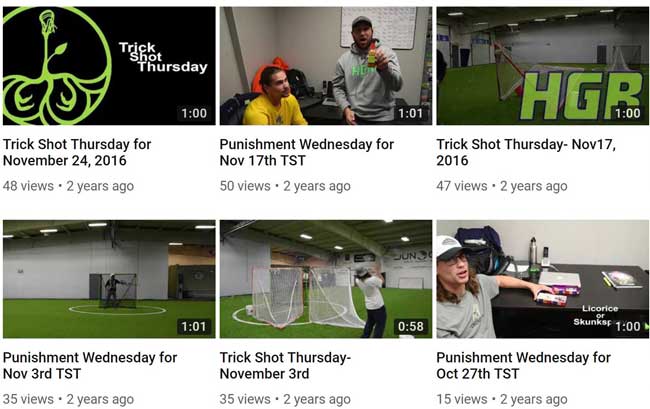
Task: Click the 1:00 badge on the Licorice video
Action: coord(628,327)
